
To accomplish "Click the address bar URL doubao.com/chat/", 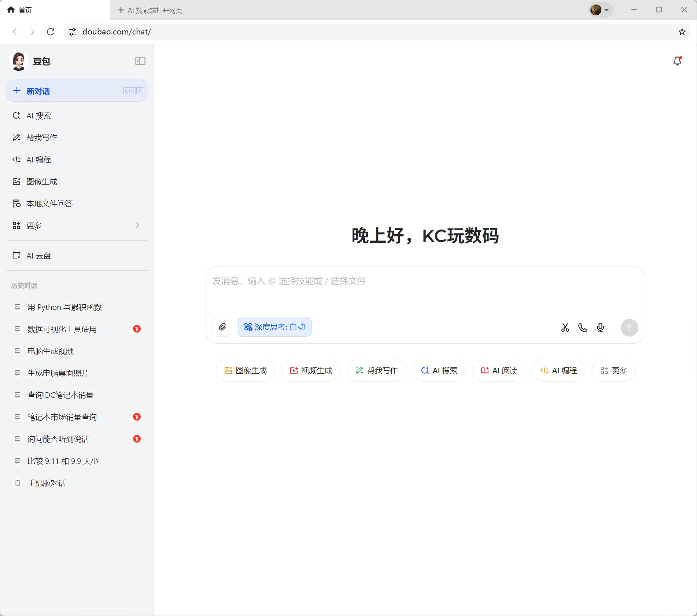I will point(117,32).
